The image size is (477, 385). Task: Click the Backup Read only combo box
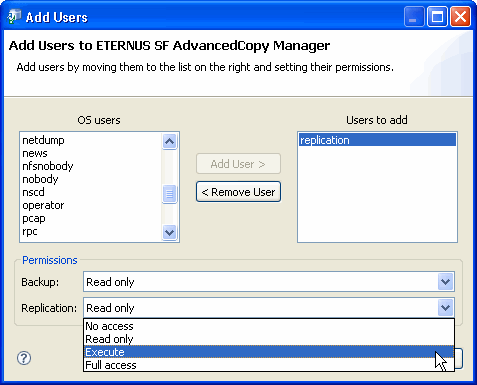(x=269, y=282)
